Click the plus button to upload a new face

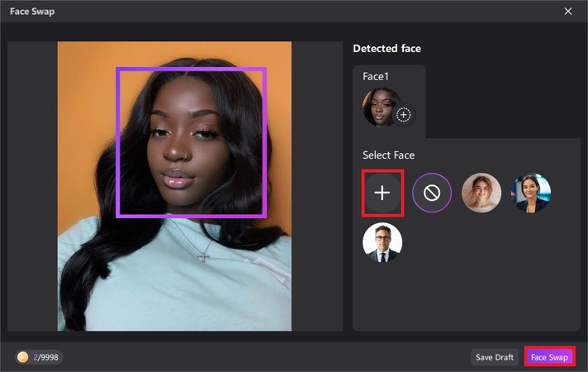382,193
